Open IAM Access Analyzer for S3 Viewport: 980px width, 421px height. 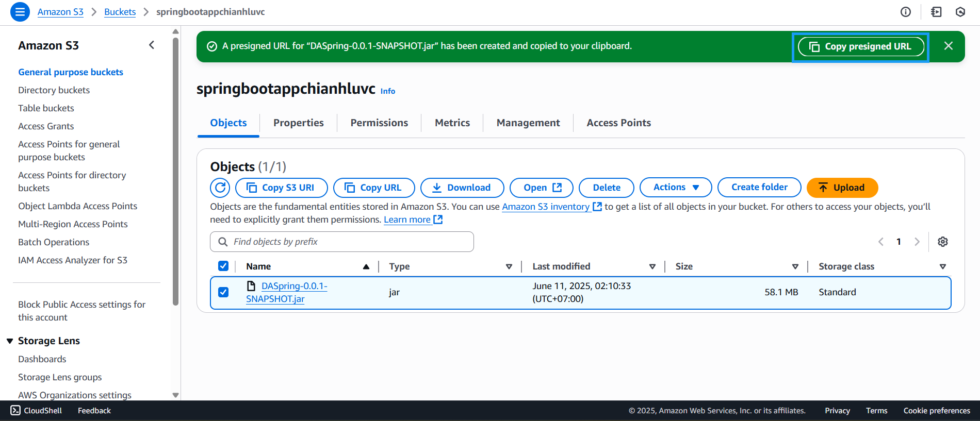tap(73, 260)
